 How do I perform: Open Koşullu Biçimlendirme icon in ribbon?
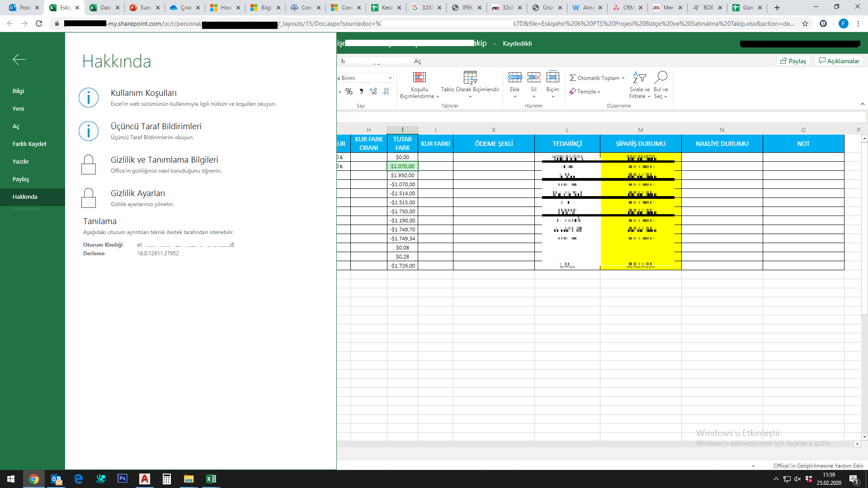[420, 77]
